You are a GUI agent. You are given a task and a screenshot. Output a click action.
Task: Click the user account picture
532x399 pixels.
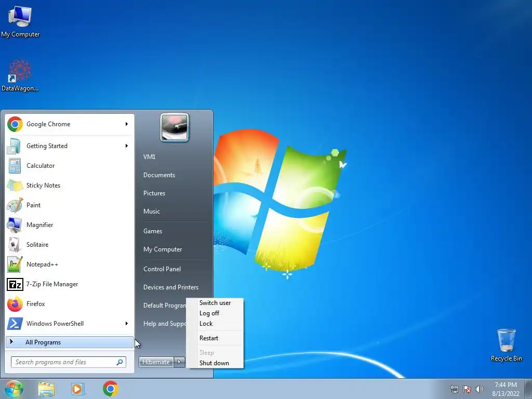[x=175, y=127]
